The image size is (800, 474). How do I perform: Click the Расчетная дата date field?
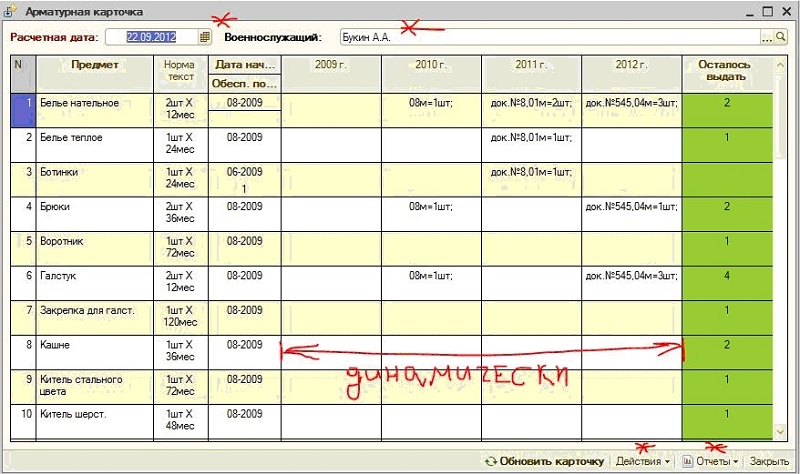151,38
